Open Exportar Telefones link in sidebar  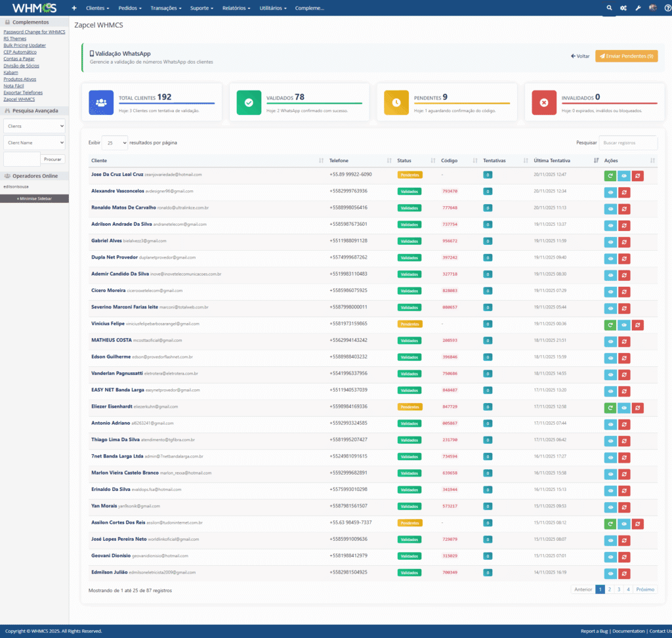point(23,93)
